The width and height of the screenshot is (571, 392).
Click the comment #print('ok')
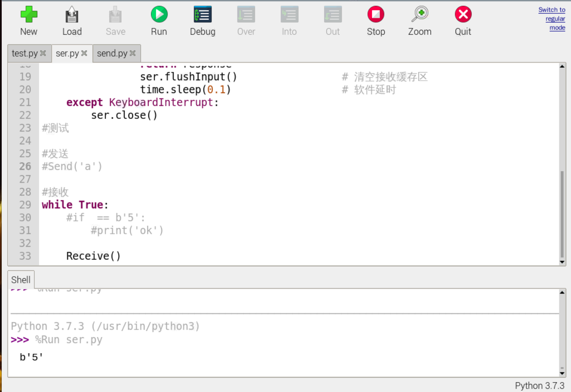click(127, 230)
